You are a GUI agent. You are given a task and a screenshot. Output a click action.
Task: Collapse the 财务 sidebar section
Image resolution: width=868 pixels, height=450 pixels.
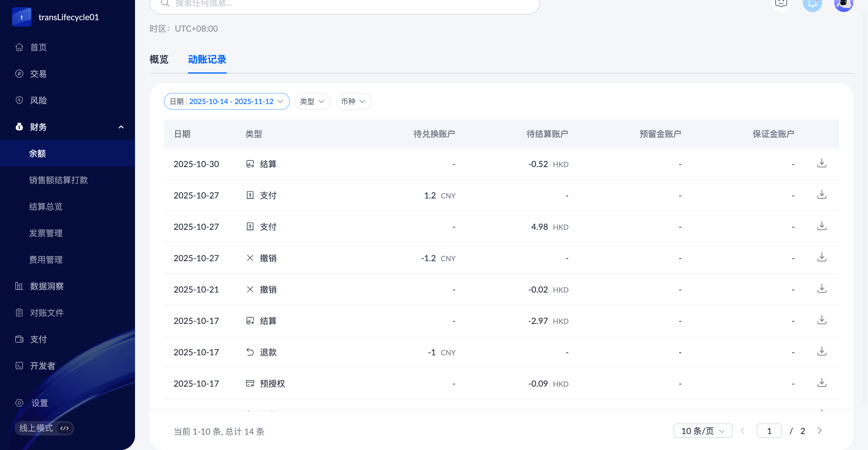coord(121,127)
